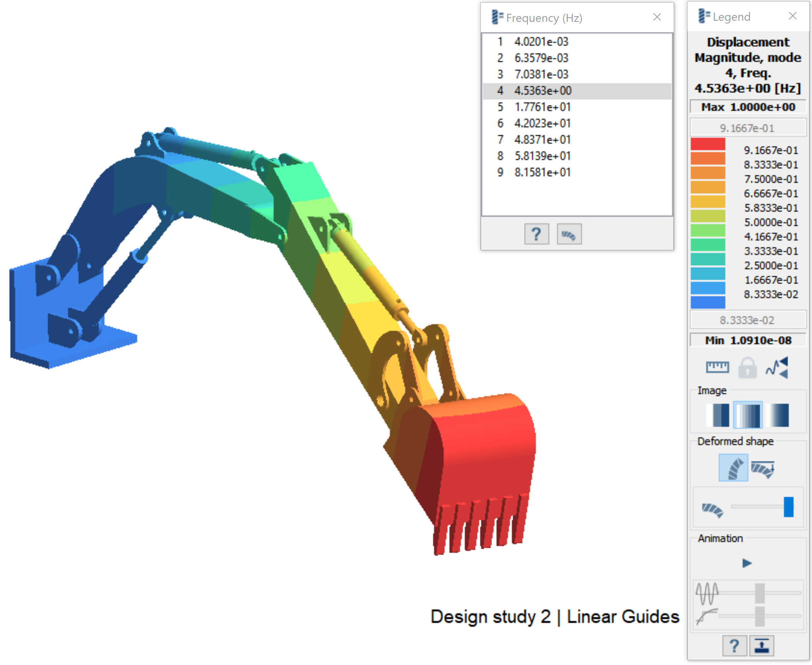Click deformed shape with undeformed overlay icon

point(763,468)
